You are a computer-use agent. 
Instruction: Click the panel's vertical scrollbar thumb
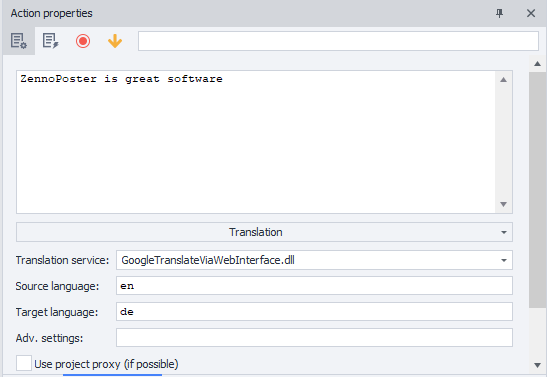pyautogui.click(x=538, y=190)
